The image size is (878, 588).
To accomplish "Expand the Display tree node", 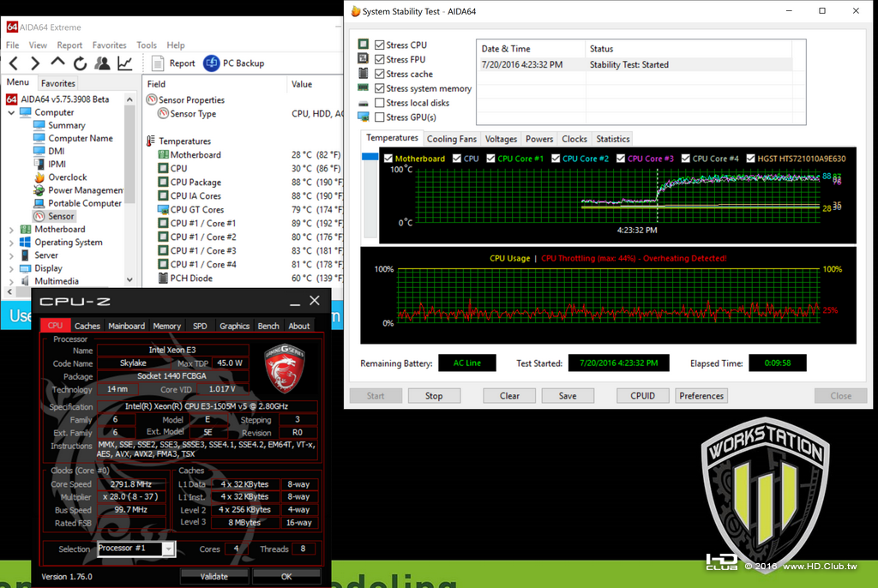I will click(11, 268).
